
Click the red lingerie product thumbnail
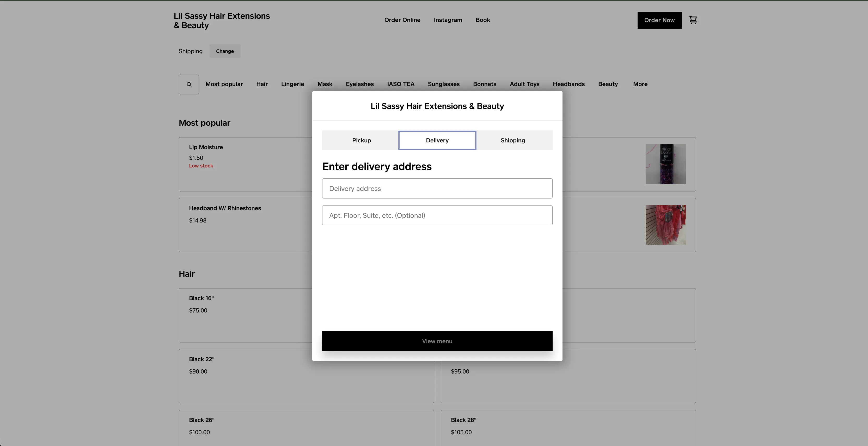(x=665, y=225)
